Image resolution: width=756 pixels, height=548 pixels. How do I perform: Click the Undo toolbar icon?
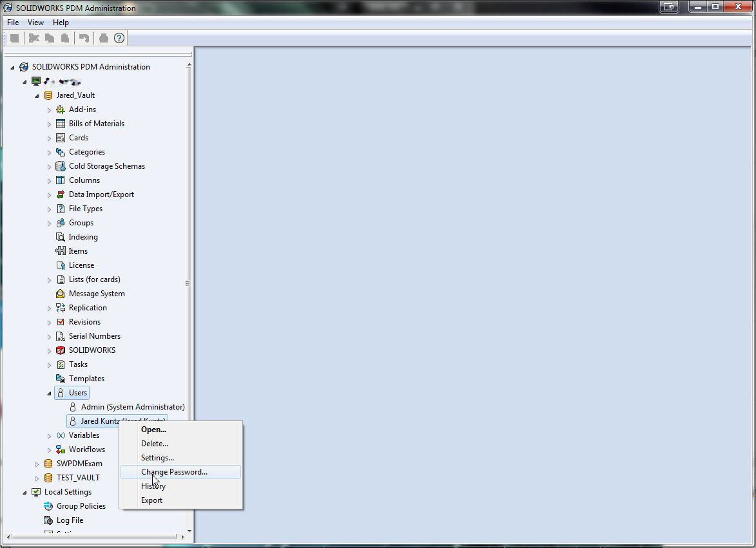84,38
